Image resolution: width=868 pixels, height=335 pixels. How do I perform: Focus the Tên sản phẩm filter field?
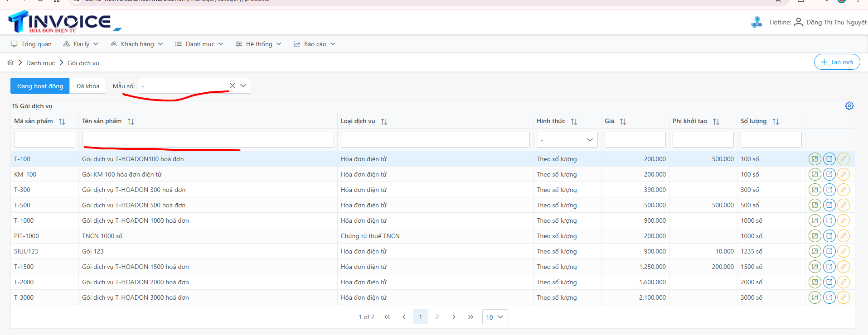click(208, 139)
